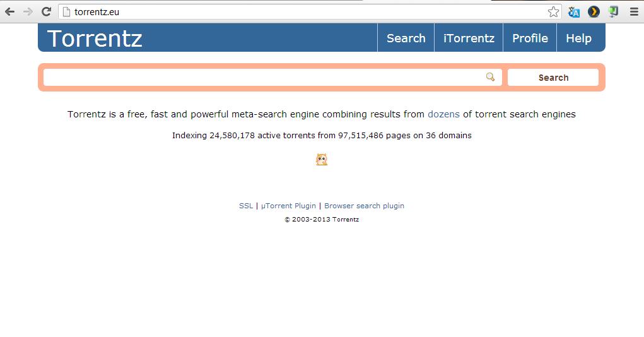Open the Plex extension icon

[x=594, y=12]
